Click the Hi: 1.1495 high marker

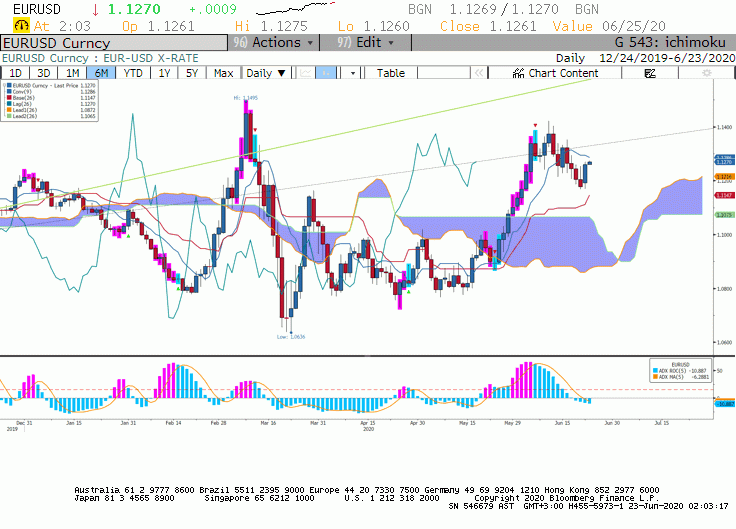pos(245,98)
